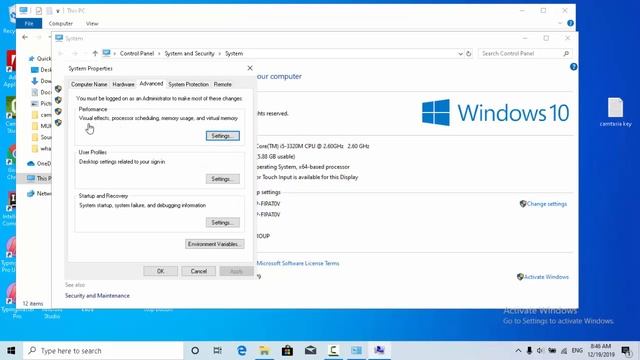Open Security and Maintenance link
The image size is (640, 360).
click(x=97, y=296)
